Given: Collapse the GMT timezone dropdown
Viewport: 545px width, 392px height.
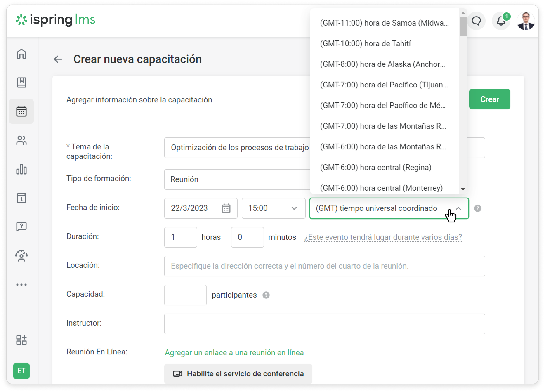Looking at the screenshot, I should (x=458, y=208).
